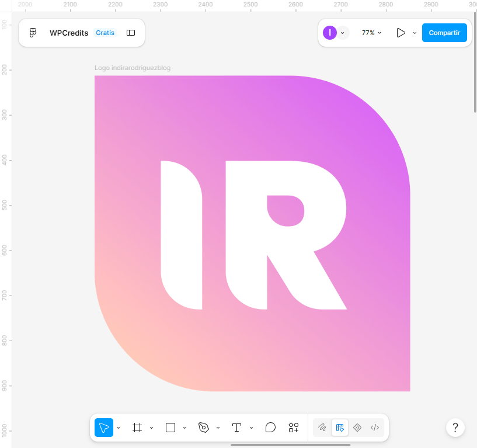
Task: Select the Pen tool
Action: (x=204, y=428)
